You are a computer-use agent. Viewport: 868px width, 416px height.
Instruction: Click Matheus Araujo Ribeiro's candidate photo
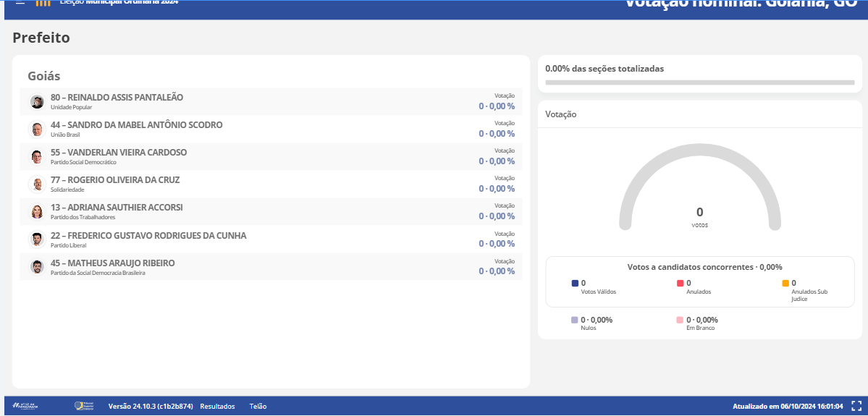[x=37, y=267]
